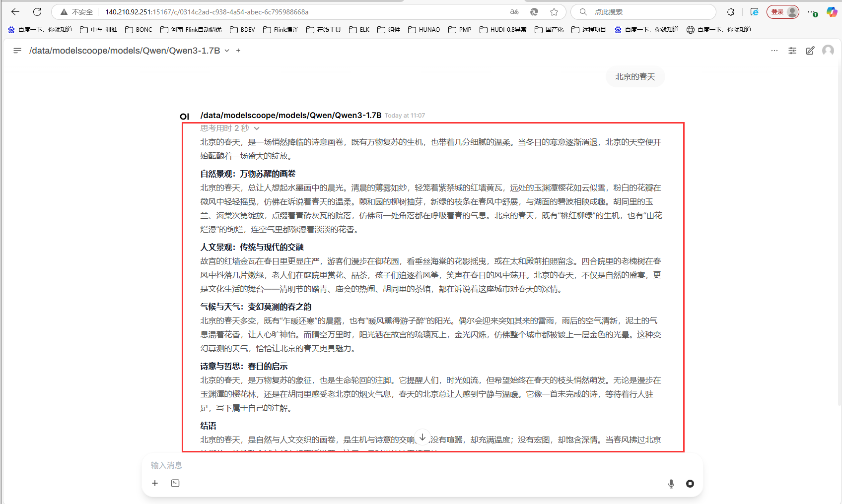842x504 pixels.
Task: Click the 自然景观：万物苏醒的画卷 heading
Action: pos(248,174)
